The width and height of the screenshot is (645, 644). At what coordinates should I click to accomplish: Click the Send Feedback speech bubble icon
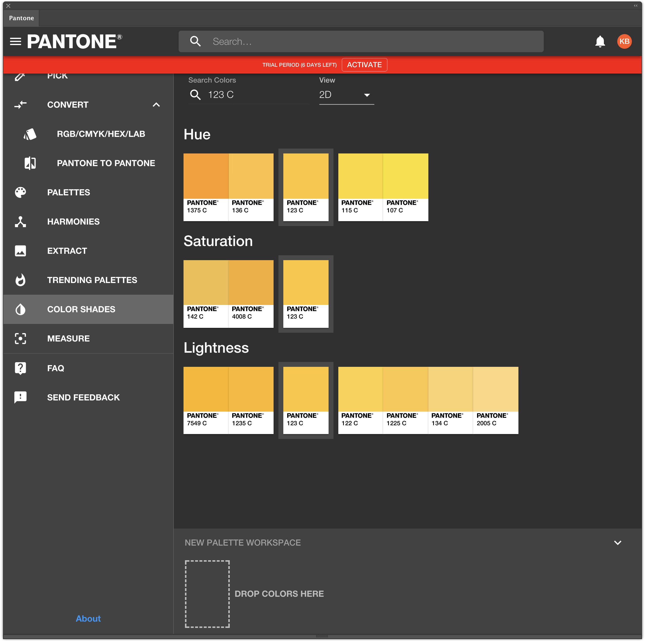(20, 398)
